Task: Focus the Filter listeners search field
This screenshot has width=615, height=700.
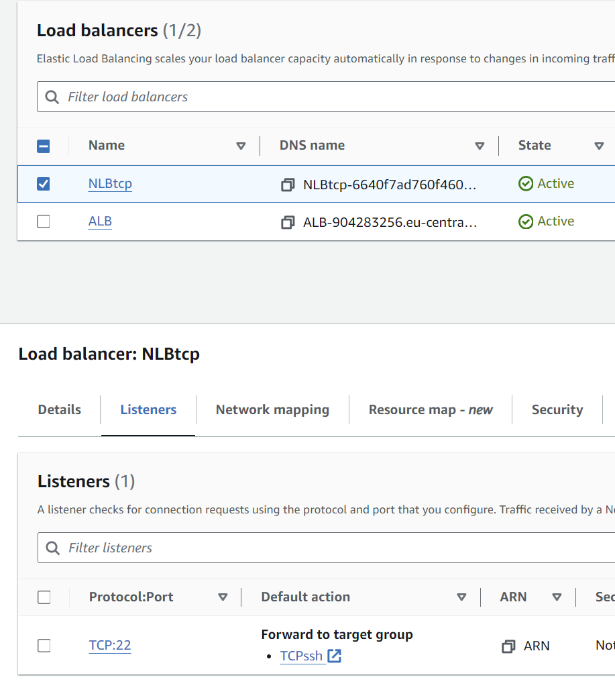Action: coord(335,548)
